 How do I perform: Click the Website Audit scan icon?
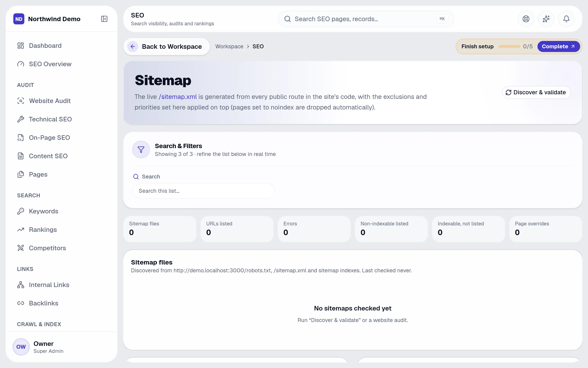coord(21,101)
